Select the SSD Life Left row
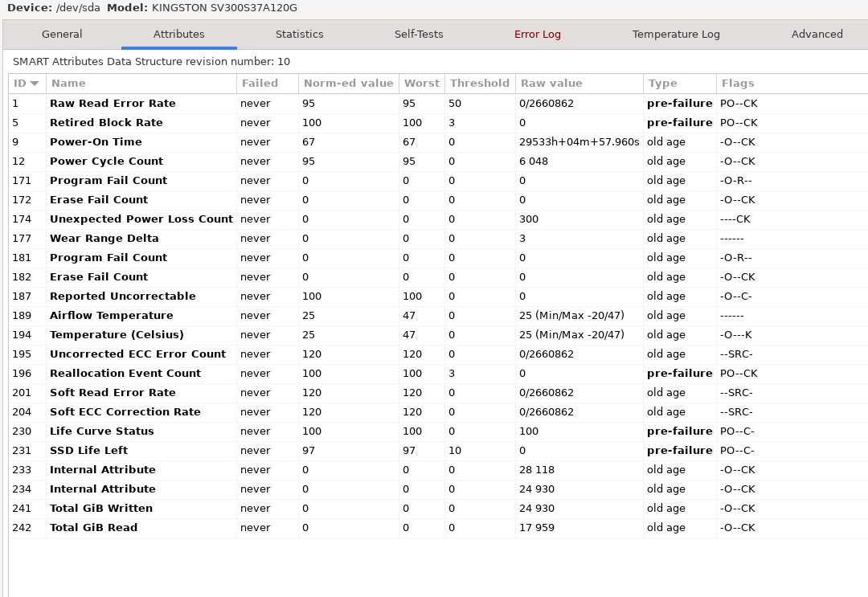The width and height of the screenshot is (868, 597). 439,451
